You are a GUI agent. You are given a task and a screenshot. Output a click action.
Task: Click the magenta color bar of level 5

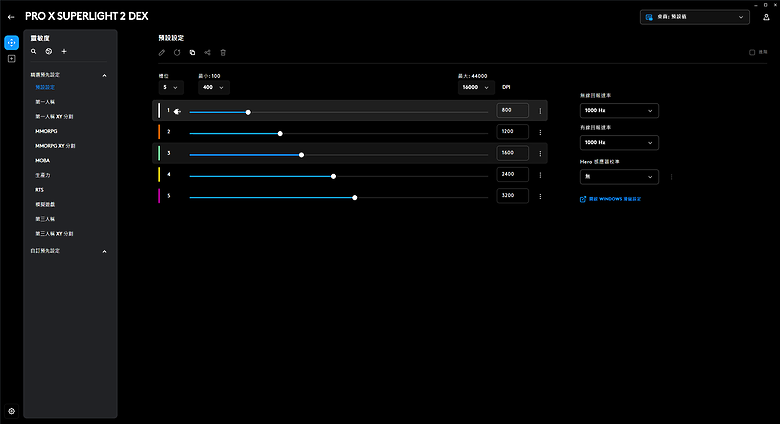[x=159, y=196]
